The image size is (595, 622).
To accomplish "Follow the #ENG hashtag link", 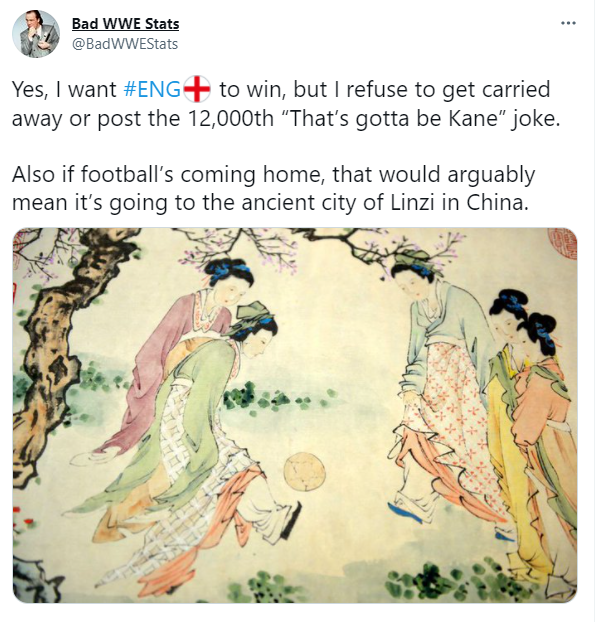I will coord(152,89).
